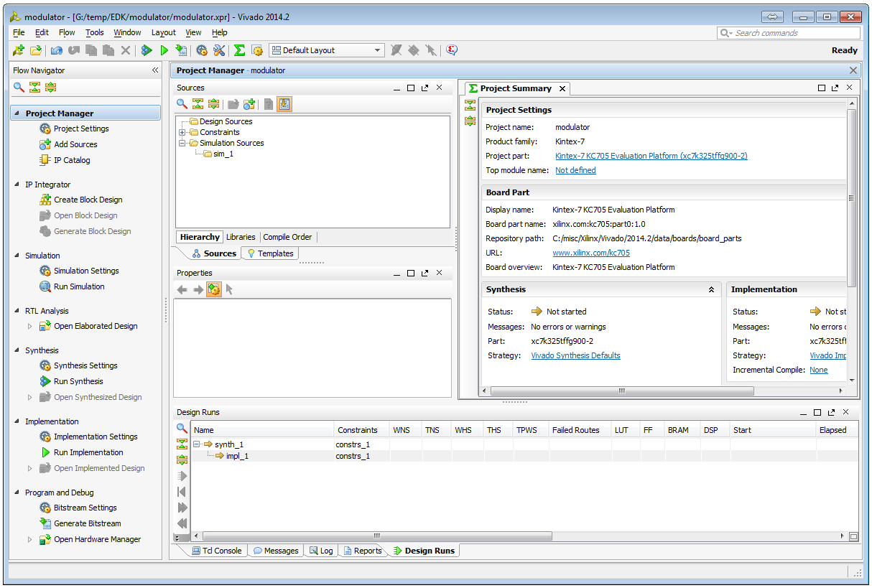Viewport: 872px width, 588px height.
Task: Click Expand All icon in Flow Navigator
Action: click(x=50, y=88)
